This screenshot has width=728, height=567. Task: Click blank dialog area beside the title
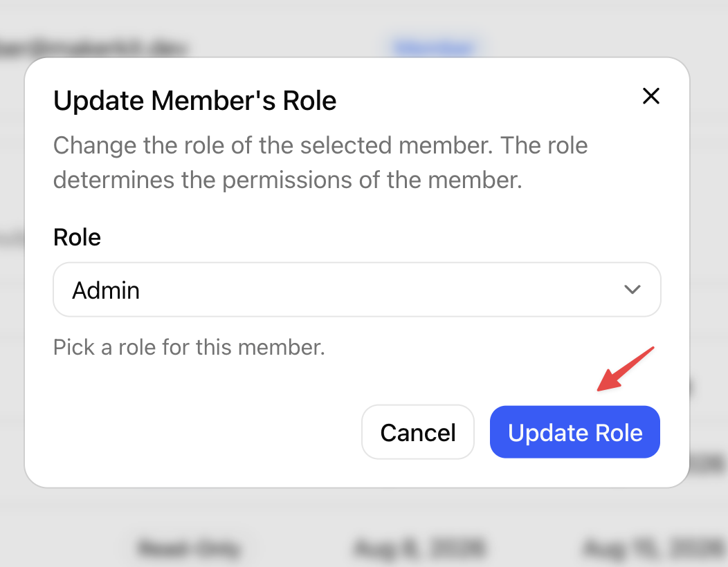487,100
